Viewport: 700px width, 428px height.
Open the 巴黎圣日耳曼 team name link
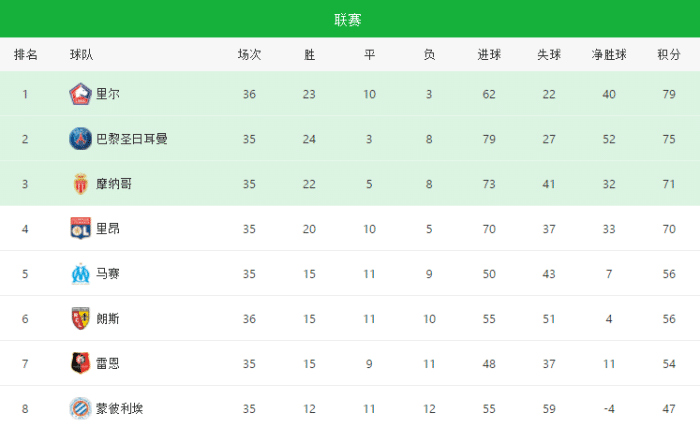click(131, 139)
